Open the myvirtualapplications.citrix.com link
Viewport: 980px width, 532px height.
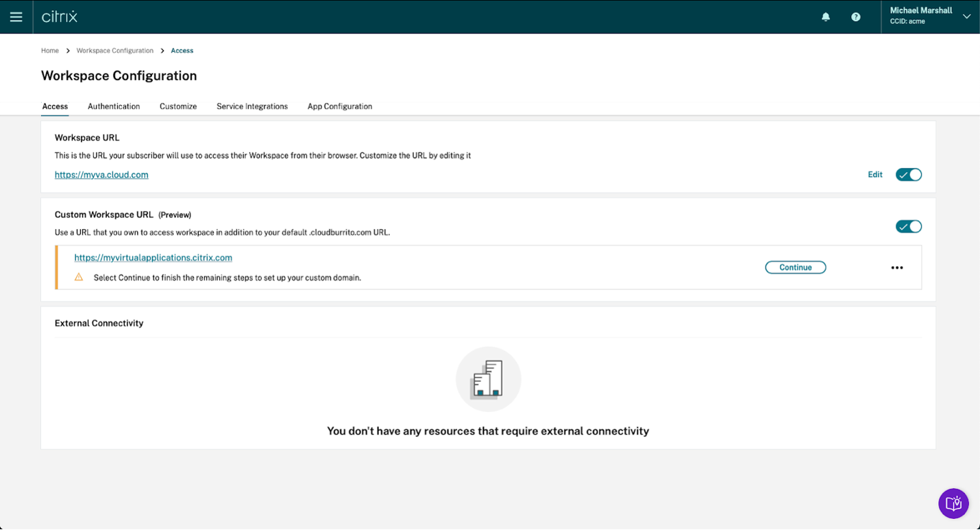pyautogui.click(x=154, y=258)
